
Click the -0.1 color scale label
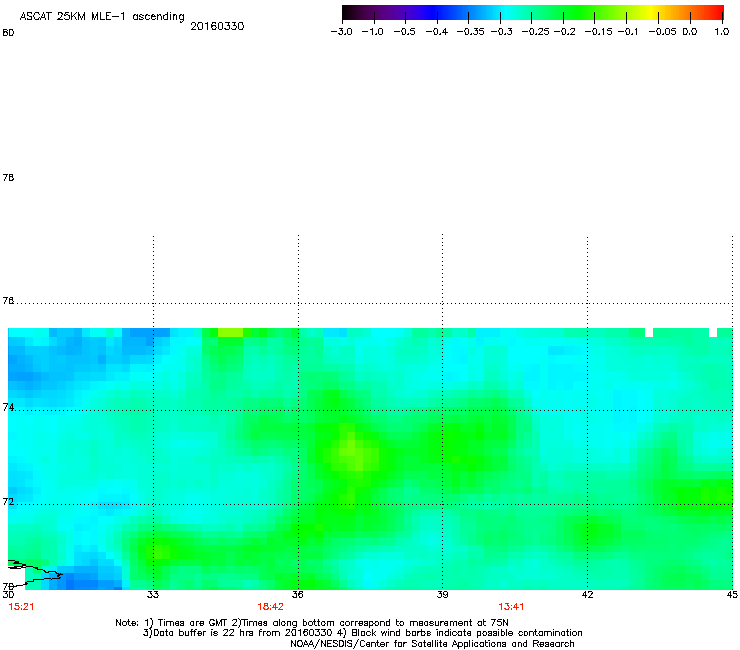coord(628,32)
